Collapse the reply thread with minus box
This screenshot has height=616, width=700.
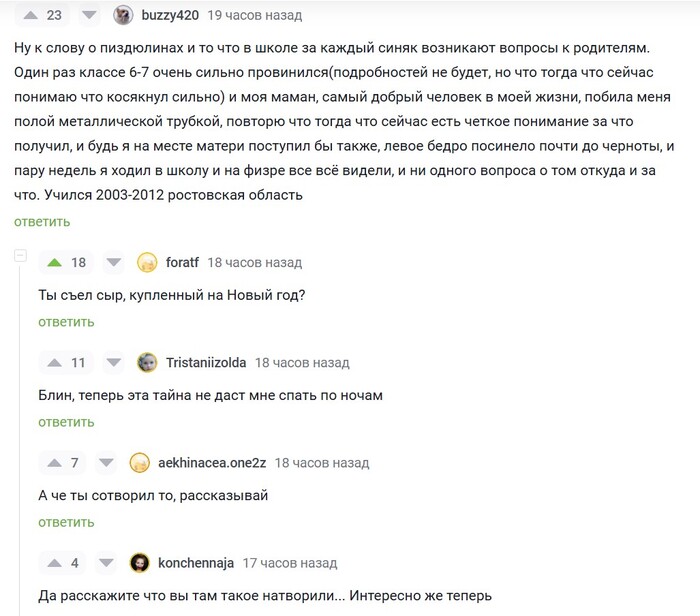(21, 255)
